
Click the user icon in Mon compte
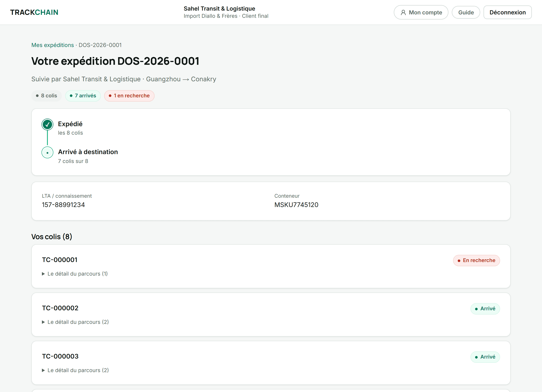pyautogui.click(x=403, y=12)
